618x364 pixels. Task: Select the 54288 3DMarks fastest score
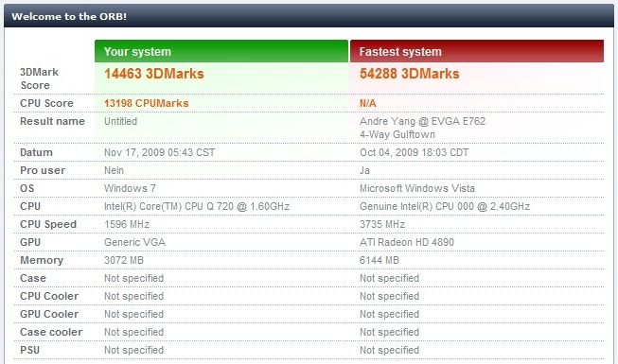410,74
